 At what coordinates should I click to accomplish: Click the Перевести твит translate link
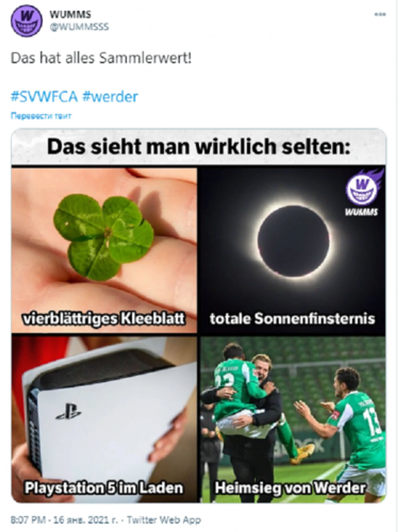tap(41, 116)
